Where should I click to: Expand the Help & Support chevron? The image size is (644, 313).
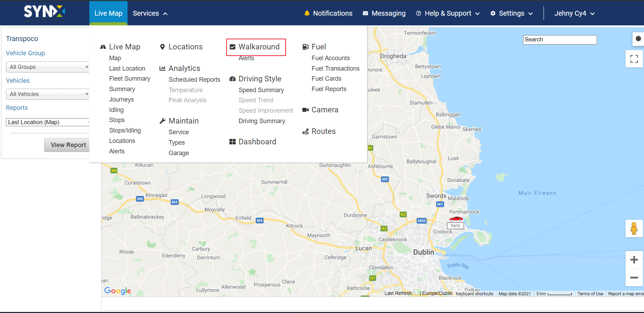click(478, 14)
